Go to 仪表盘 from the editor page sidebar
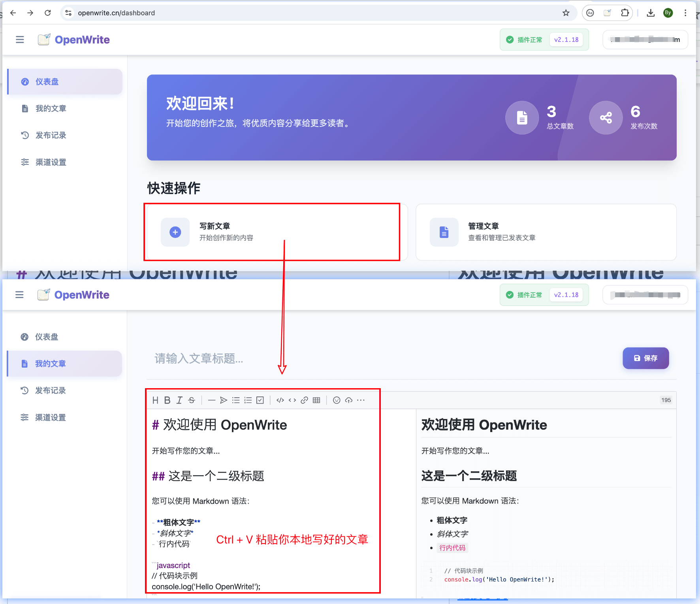 [x=64, y=337]
